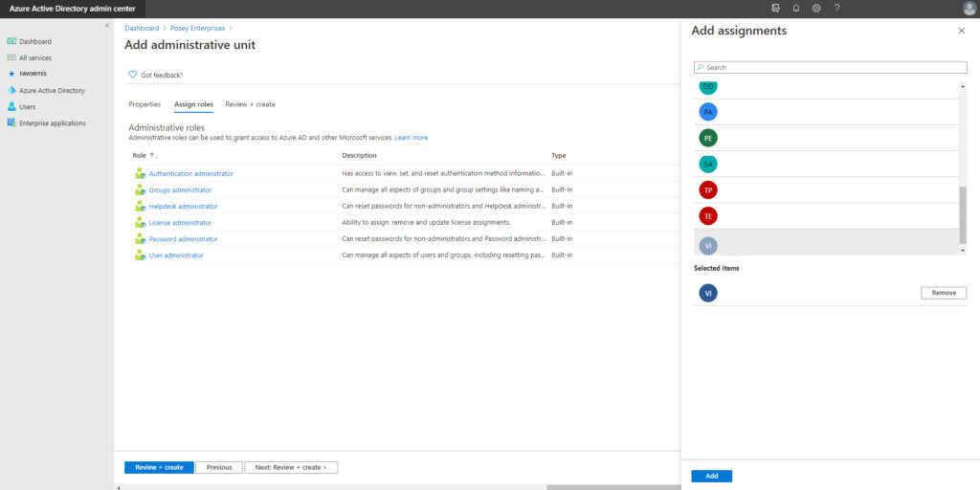Screen dimensions: 980x490
Task: Click the VI avatar under Selected items
Action: (x=708, y=293)
